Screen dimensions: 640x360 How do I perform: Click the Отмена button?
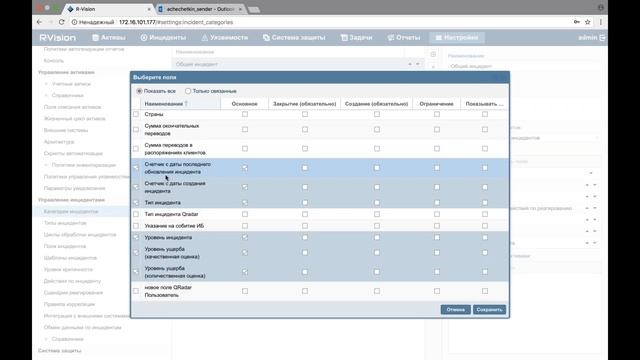point(456,310)
